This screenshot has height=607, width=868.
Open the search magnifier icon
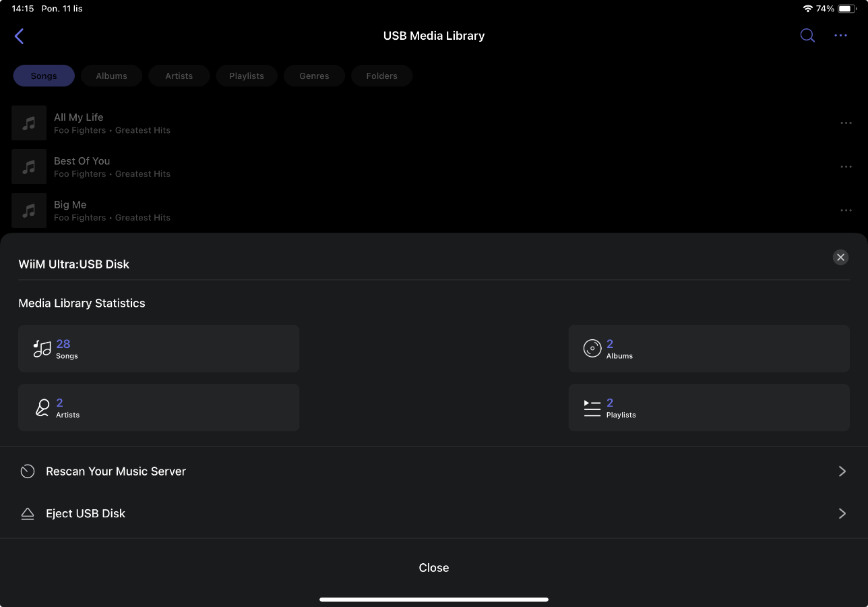pos(807,36)
